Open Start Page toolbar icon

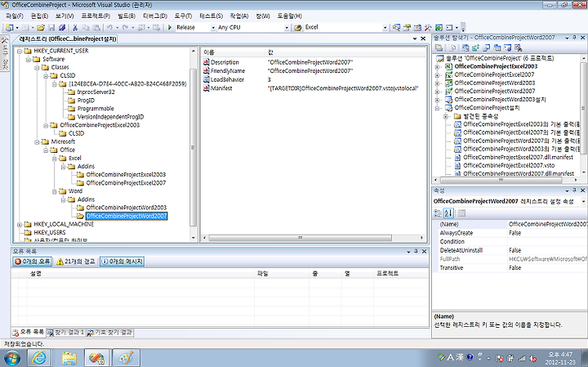tap(439, 28)
